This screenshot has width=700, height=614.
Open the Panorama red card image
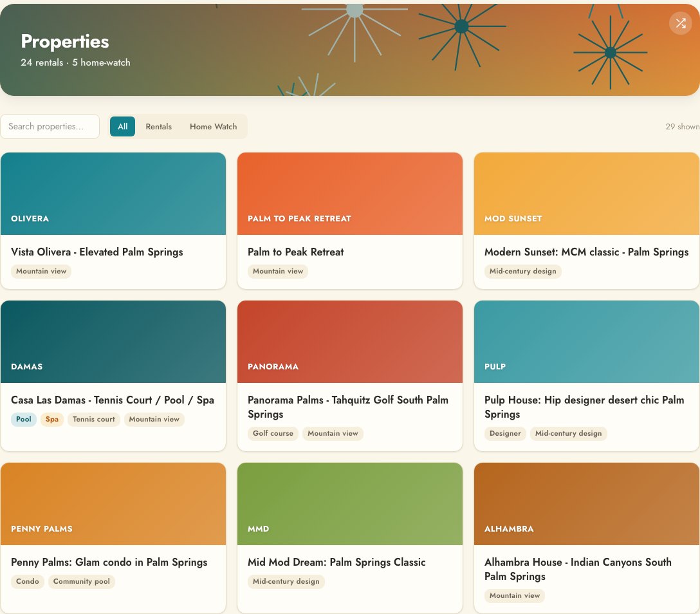pos(350,342)
